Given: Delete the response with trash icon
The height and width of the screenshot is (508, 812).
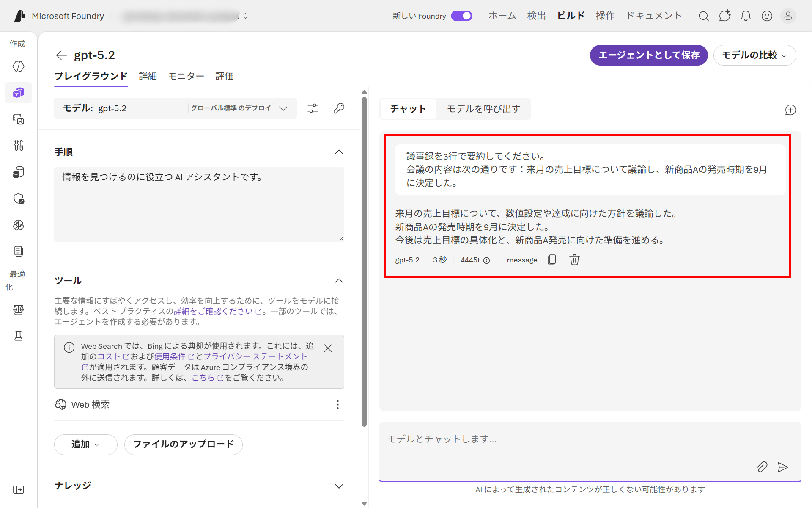Looking at the screenshot, I should [x=574, y=260].
